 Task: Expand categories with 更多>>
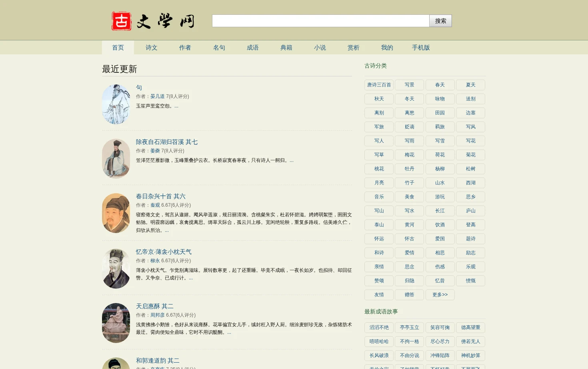coord(440,295)
